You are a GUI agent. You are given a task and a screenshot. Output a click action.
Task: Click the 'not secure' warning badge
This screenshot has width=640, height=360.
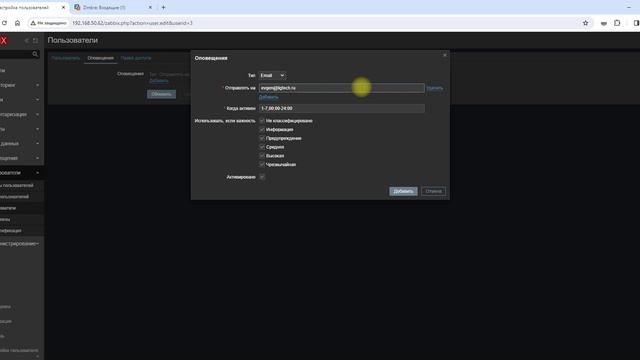tap(49, 23)
